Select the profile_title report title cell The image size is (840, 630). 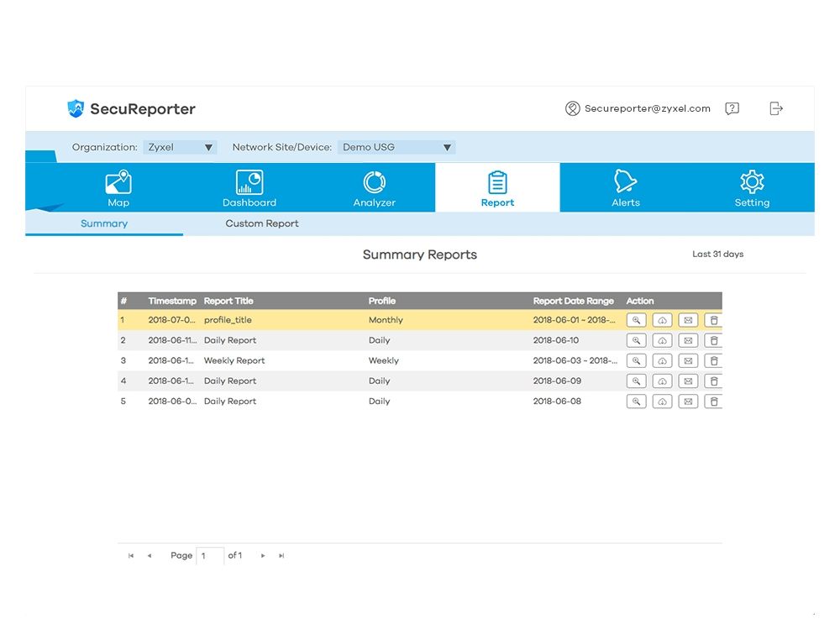click(x=228, y=320)
